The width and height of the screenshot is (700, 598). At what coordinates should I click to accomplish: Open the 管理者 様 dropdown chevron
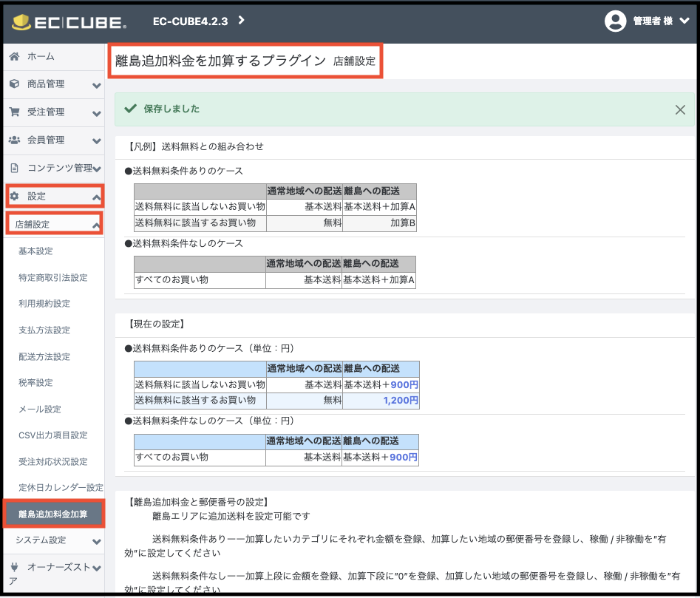[x=684, y=21]
